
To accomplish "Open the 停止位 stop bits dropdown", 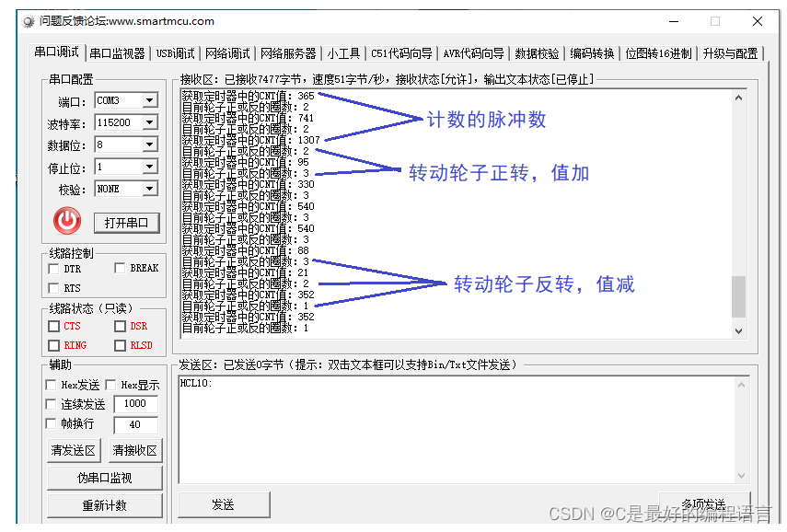I will 151,166.
